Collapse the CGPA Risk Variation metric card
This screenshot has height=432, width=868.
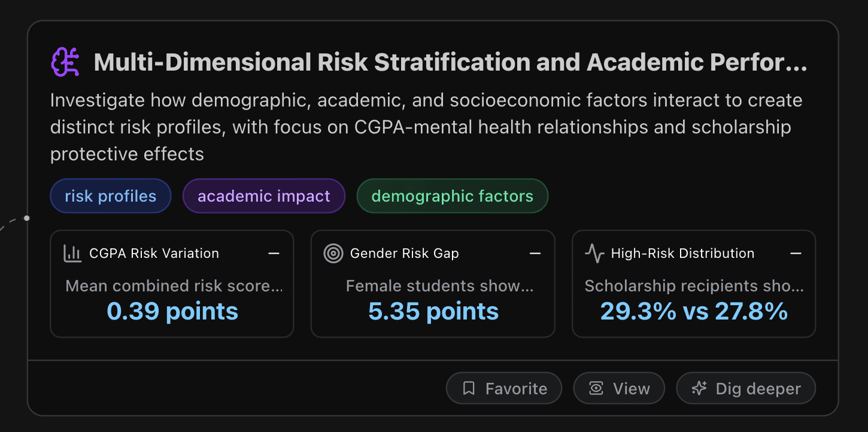(274, 253)
